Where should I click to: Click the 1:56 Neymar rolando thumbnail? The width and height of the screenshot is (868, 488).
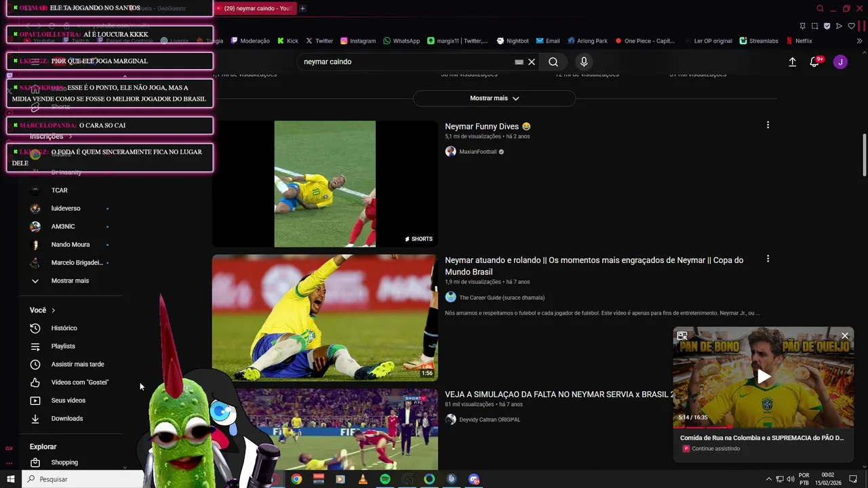(x=325, y=317)
